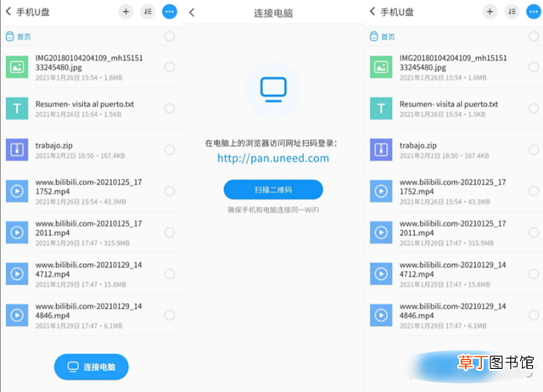The image size is (543, 392).
Task: Select 144712.mp4 circle, left panel
Action: (170, 273)
